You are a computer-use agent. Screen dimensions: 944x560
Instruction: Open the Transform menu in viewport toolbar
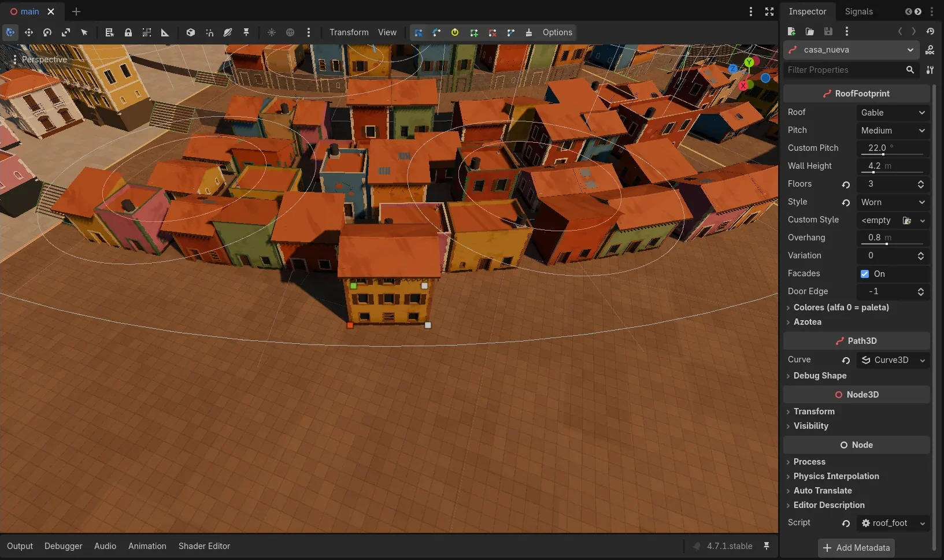349,32
